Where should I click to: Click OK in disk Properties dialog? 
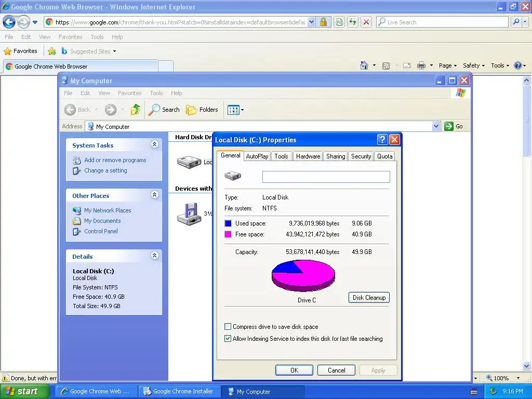294,370
